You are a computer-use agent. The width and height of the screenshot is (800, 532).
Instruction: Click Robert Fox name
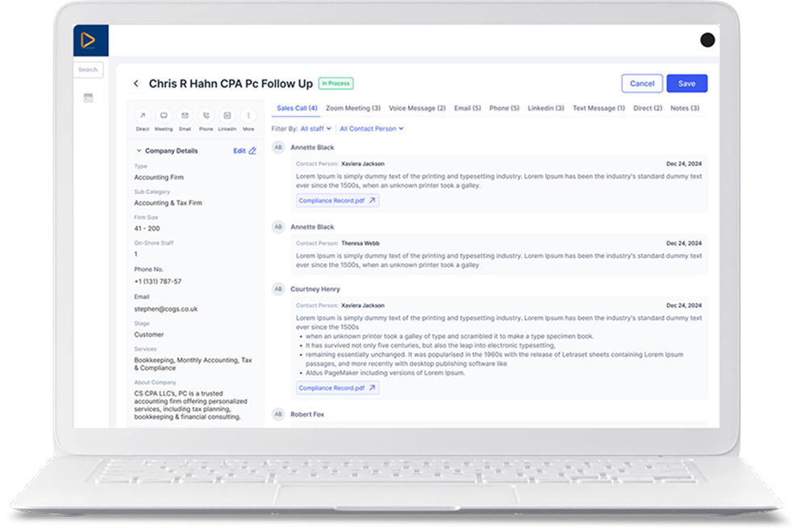click(307, 414)
